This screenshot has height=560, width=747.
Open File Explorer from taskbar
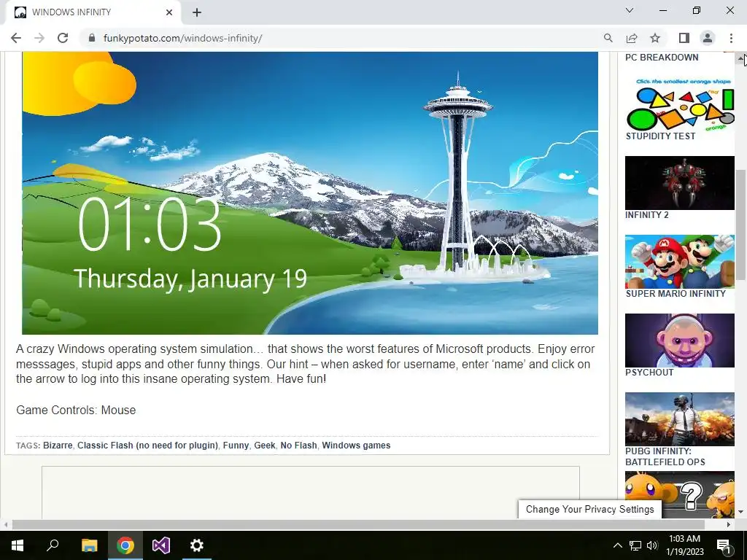click(89, 545)
